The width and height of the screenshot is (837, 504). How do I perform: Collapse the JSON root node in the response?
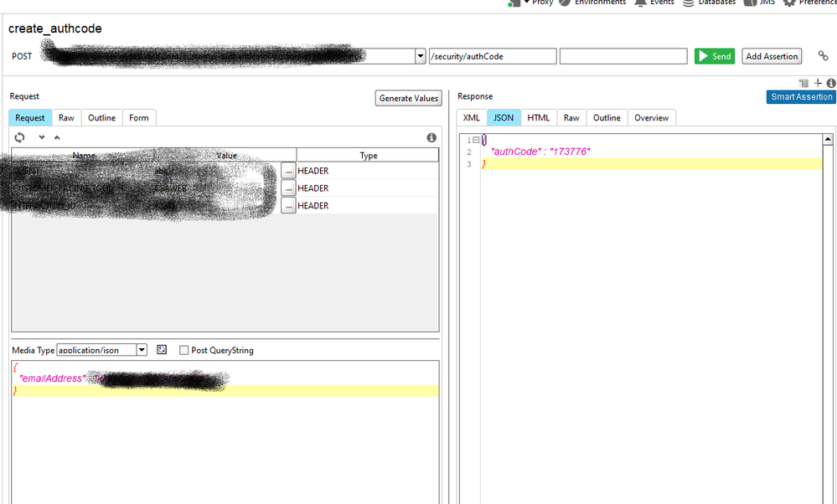pos(476,140)
